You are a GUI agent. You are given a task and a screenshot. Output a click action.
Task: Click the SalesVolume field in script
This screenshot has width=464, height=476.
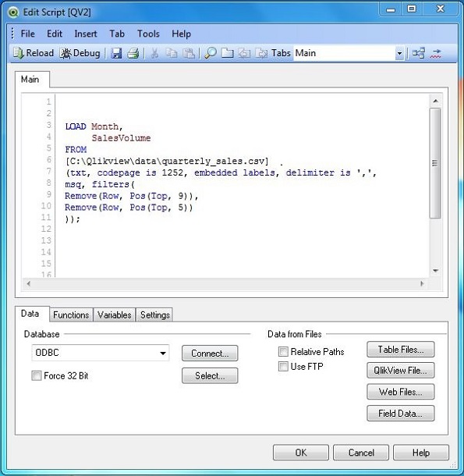click(x=121, y=138)
